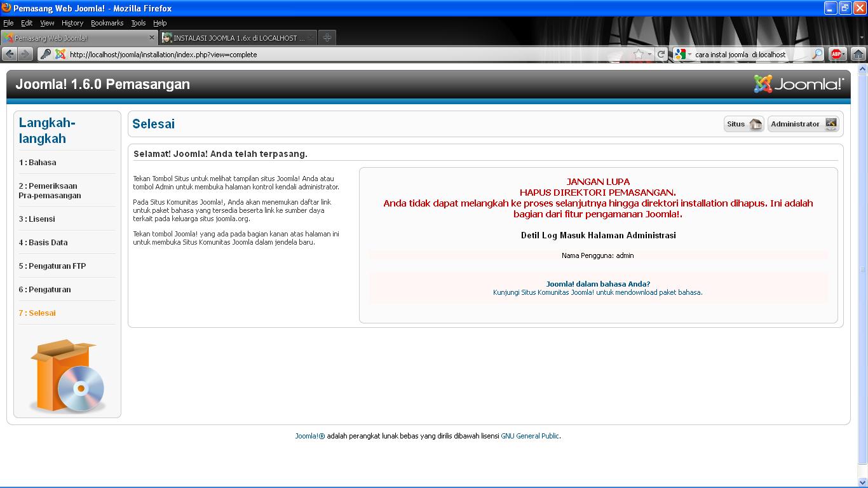Screen dimensions: 868x488
Task: Click the page scrollbar down arrow
Action: click(862, 482)
